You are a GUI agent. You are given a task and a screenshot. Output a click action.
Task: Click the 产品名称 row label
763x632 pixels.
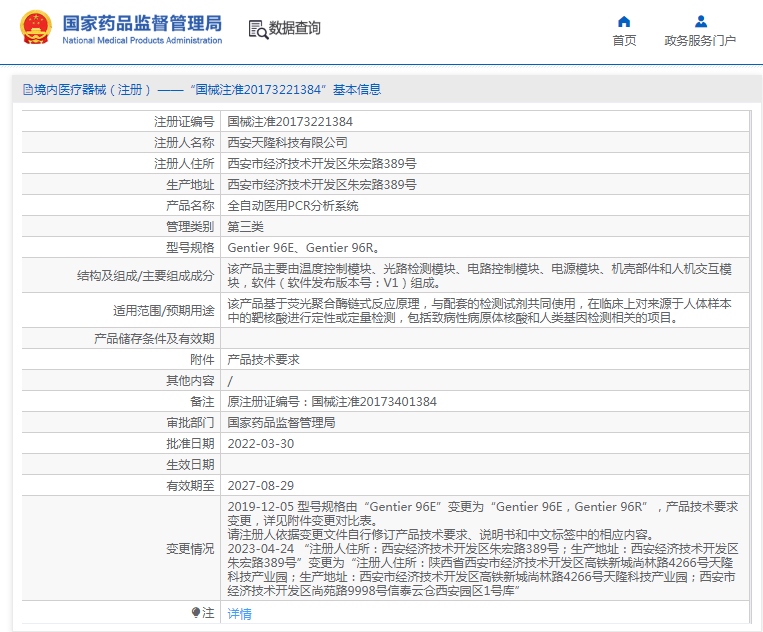pos(190,205)
